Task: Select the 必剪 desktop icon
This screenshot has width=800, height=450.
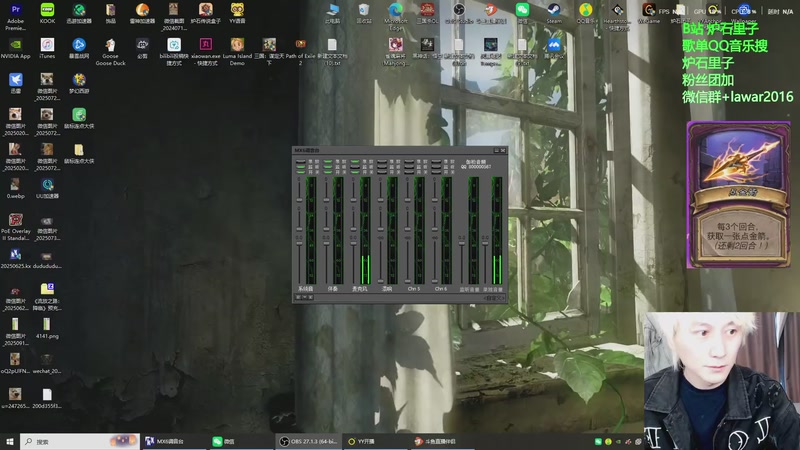Action: (x=142, y=49)
